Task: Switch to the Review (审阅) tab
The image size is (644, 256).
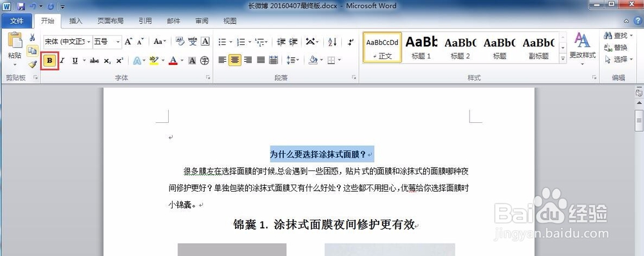Action: [202, 21]
